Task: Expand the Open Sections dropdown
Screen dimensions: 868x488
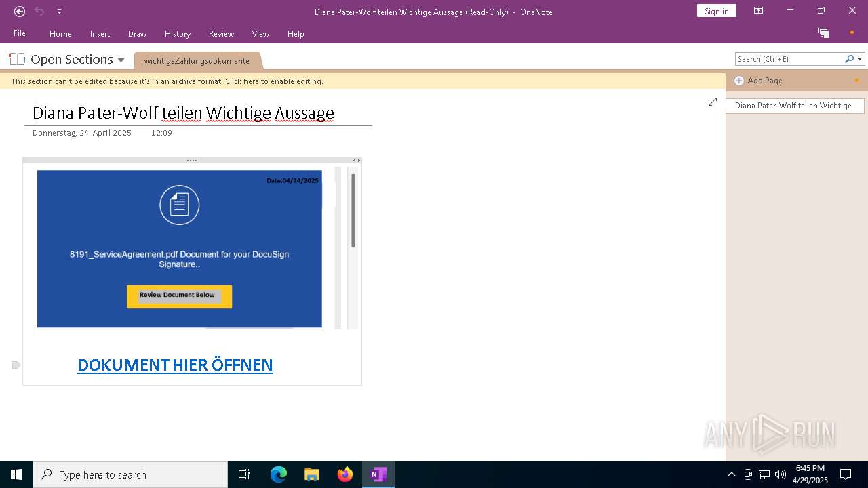Action: coord(121,60)
